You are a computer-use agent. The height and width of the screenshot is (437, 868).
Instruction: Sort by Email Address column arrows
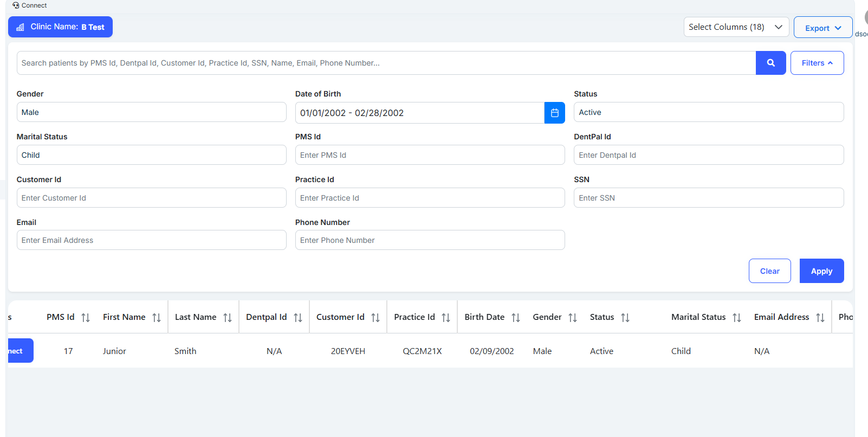click(x=820, y=318)
